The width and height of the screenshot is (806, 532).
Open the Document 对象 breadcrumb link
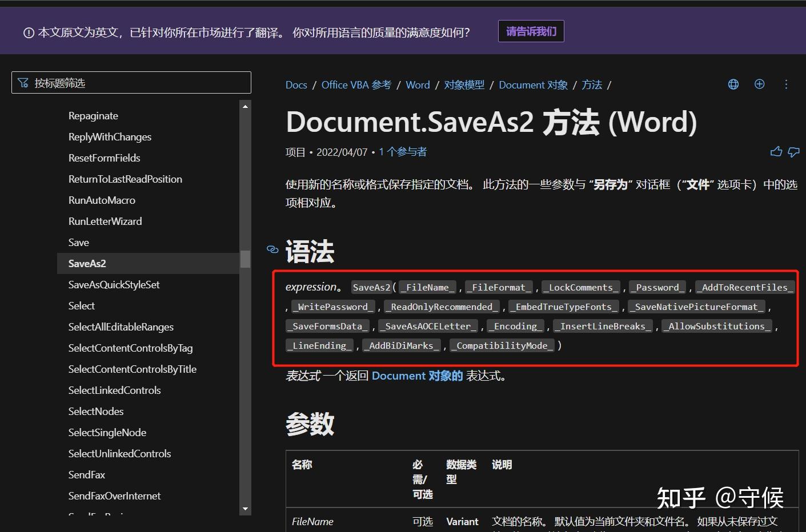click(534, 85)
